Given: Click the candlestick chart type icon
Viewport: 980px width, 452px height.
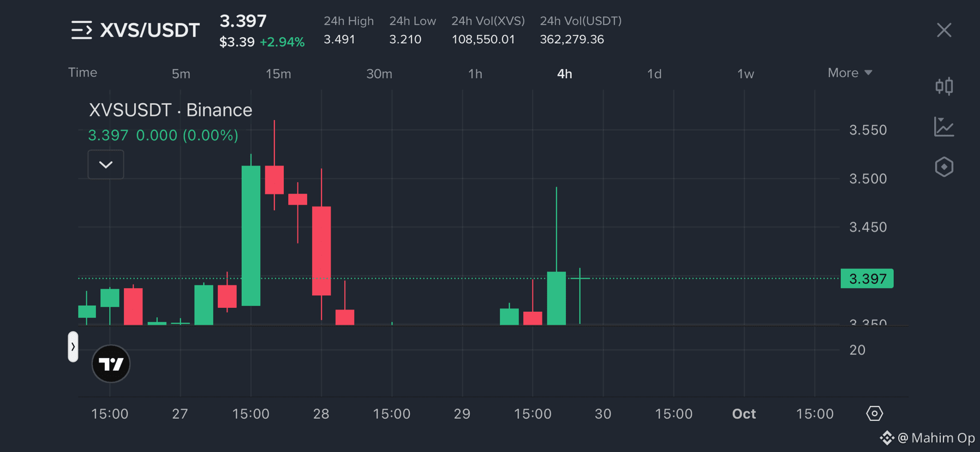Looking at the screenshot, I should 944,86.
